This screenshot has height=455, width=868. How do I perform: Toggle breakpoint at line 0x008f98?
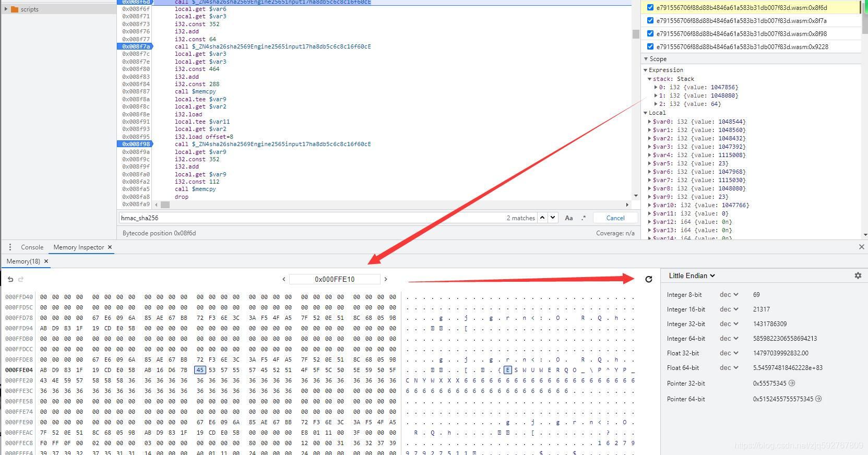[136, 144]
